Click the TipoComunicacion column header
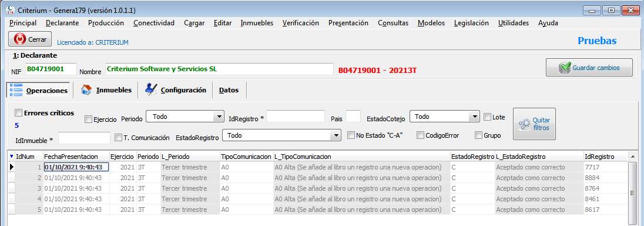 [246, 157]
